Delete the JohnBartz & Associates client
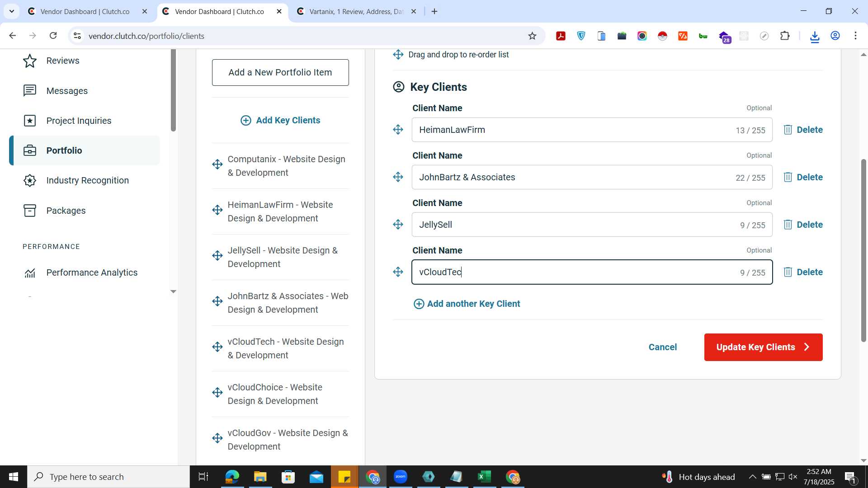868x488 pixels. pos(803,177)
